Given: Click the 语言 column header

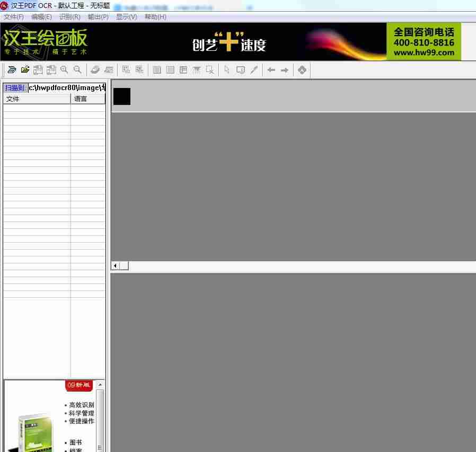Looking at the screenshot, I should pos(88,99).
